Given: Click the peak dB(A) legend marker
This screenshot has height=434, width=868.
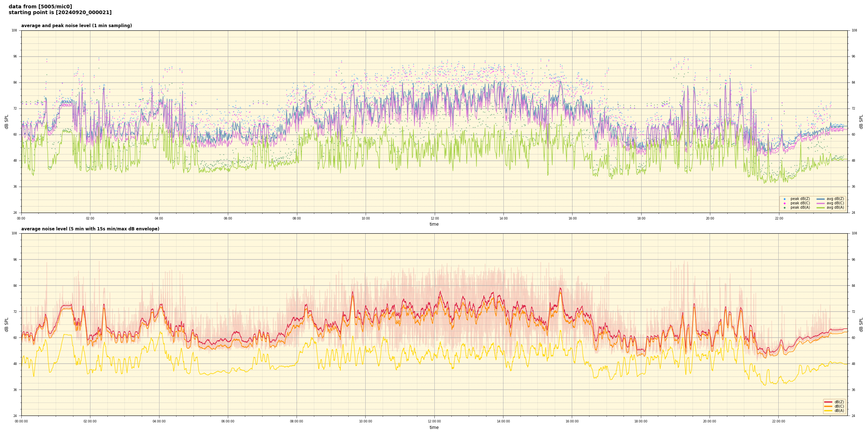Looking at the screenshot, I should point(784,208).
